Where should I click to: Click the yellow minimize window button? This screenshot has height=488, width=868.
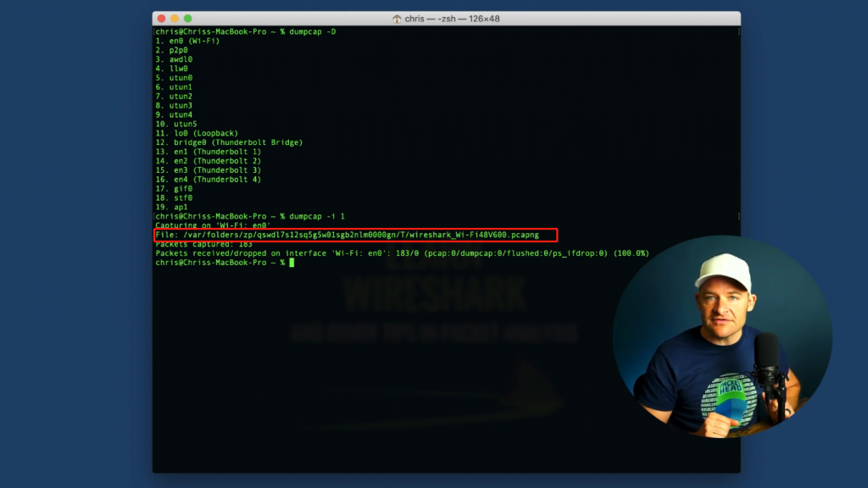(175, 19)
